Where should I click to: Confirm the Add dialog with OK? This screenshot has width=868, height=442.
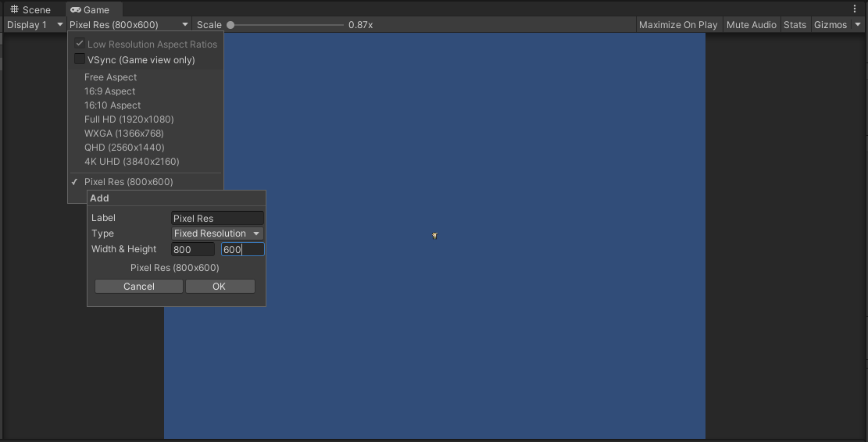[220, 287]
